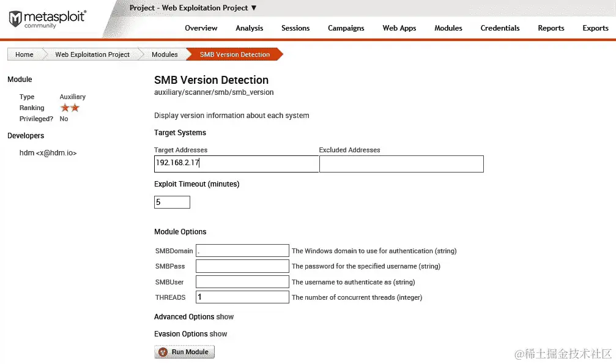616x364 pixels.
Task: Click the Privileged? No value
Action: (64, 119)
